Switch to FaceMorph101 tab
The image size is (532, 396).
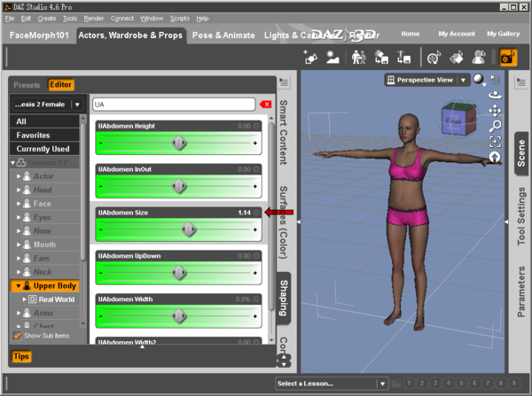tap(39, 35)
